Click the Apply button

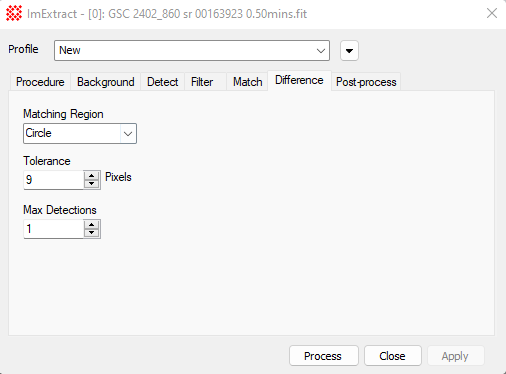pyautogui.click(x=455, y=356)
